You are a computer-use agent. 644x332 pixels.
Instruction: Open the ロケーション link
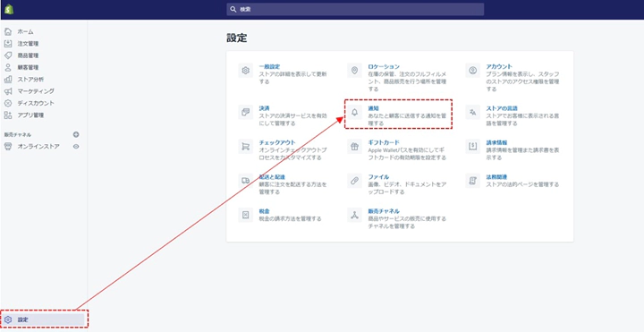pyautogui.click(x=384, y=66)
